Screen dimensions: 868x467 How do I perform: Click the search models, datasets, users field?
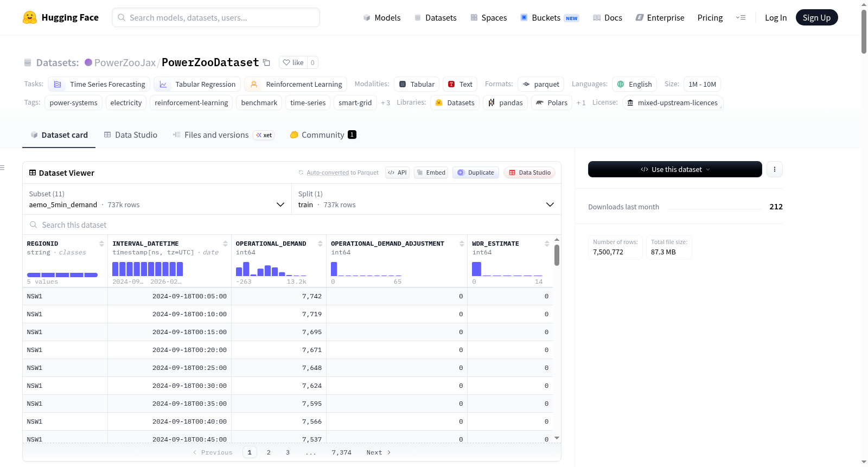[216, 17]
